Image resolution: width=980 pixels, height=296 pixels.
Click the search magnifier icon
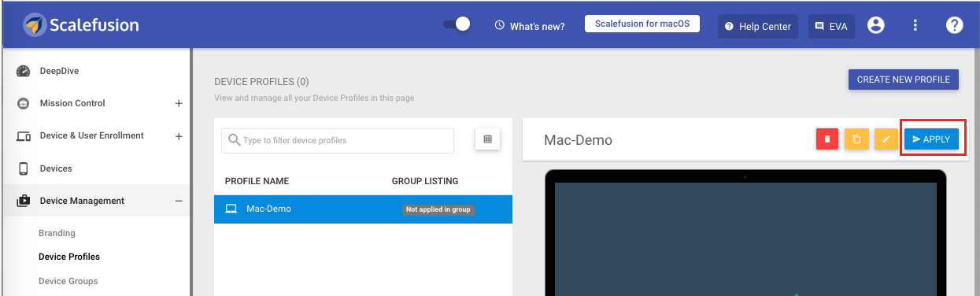[234, 140]
